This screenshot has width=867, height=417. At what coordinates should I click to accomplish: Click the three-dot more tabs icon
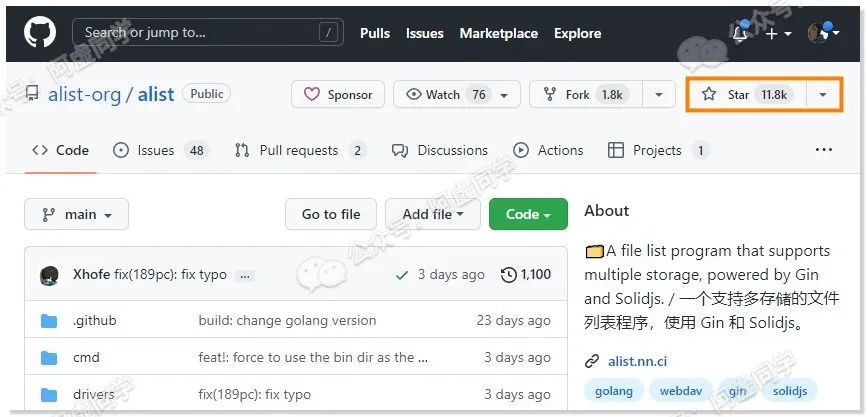coord(823,150)
